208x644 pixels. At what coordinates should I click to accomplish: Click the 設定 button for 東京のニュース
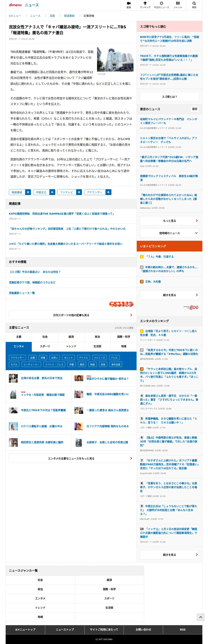coord(195,109)
